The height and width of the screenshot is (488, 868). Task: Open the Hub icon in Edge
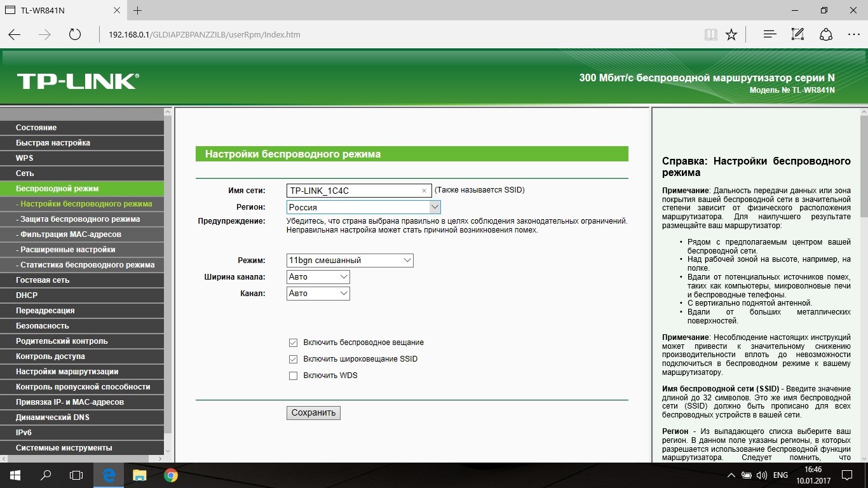(770, 35)
